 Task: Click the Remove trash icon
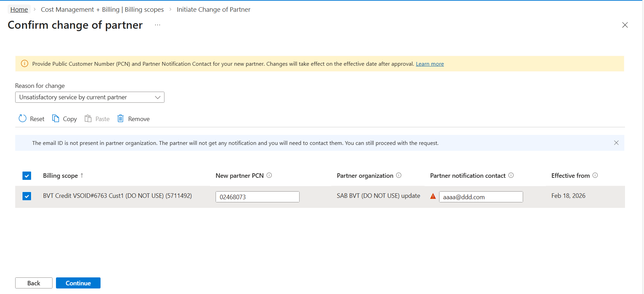coord(120,119)
